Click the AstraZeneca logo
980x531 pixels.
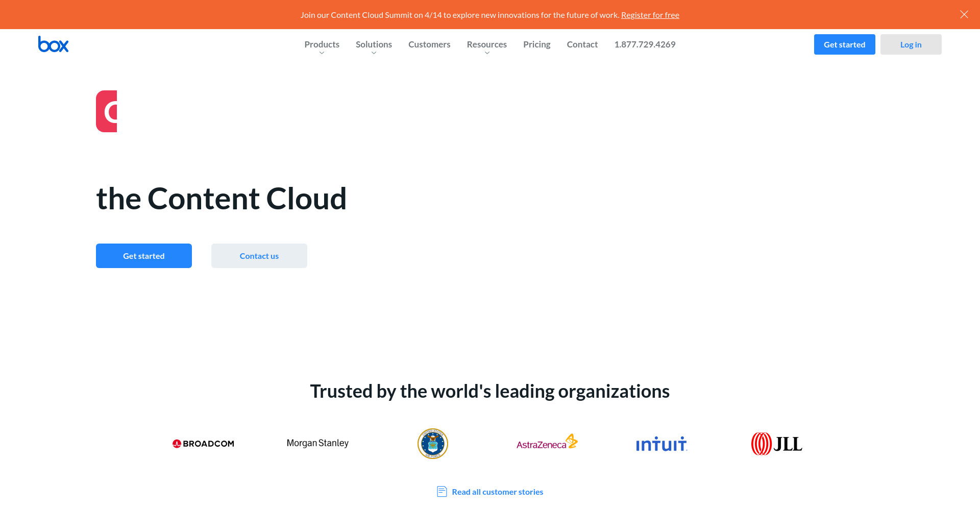pos(547,443)
